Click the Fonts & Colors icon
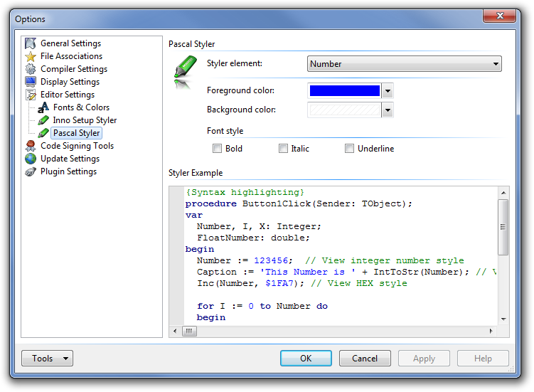Screen dimensions: 534x392 [43, 107]
